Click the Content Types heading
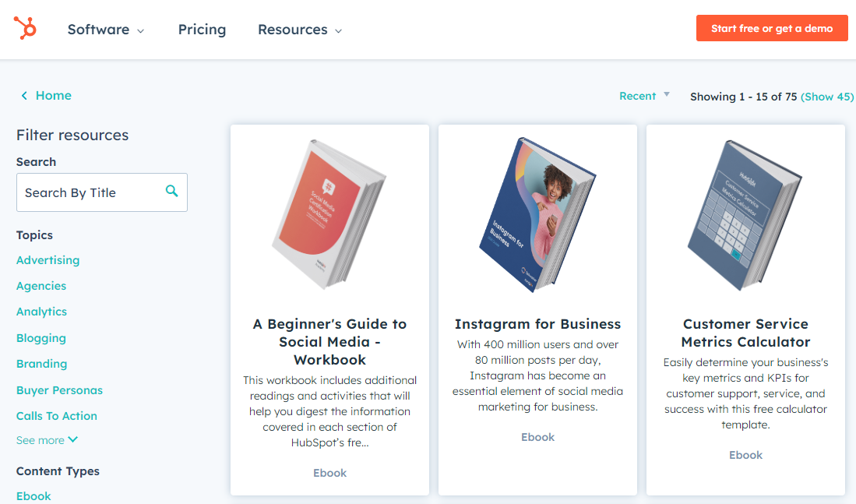The height and width of the screenshot is (504, 856). (x=58, y=471)
